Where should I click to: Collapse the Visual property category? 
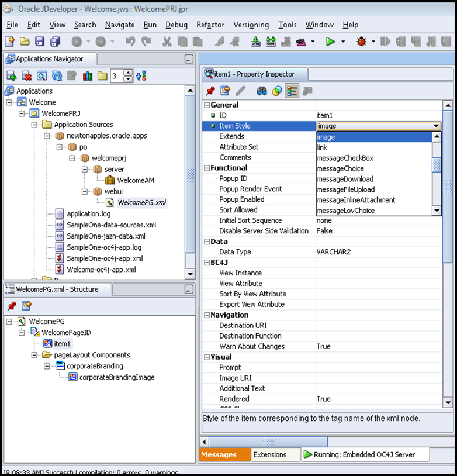[x=207, y=357]
